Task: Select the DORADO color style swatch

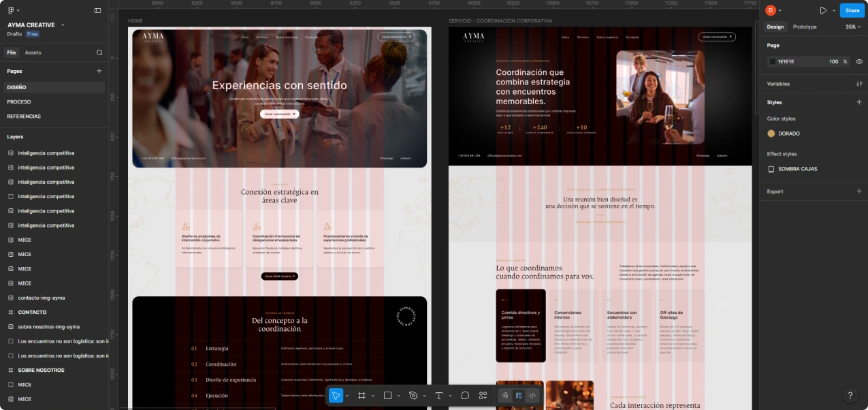Action: [771, 133]
